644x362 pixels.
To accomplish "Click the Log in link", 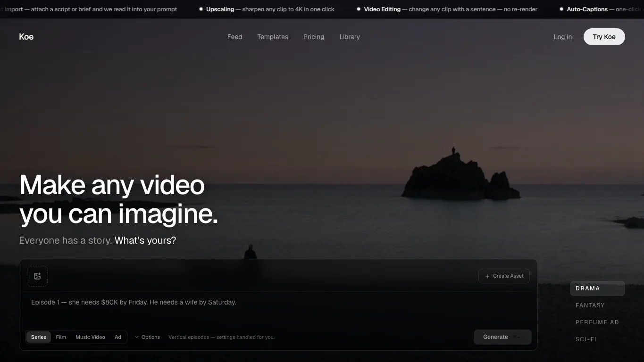I will point(563,37).
